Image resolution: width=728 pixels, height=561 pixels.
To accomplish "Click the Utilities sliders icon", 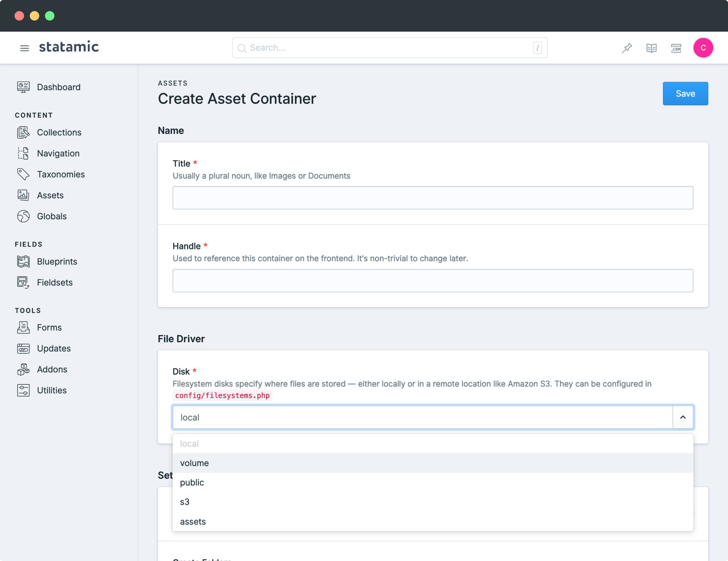I will 23,390.
